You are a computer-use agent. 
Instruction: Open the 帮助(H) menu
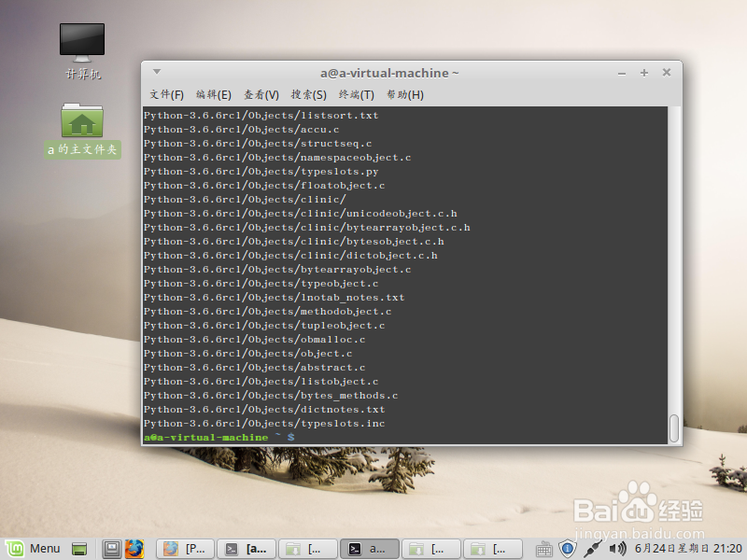(403, 94)
